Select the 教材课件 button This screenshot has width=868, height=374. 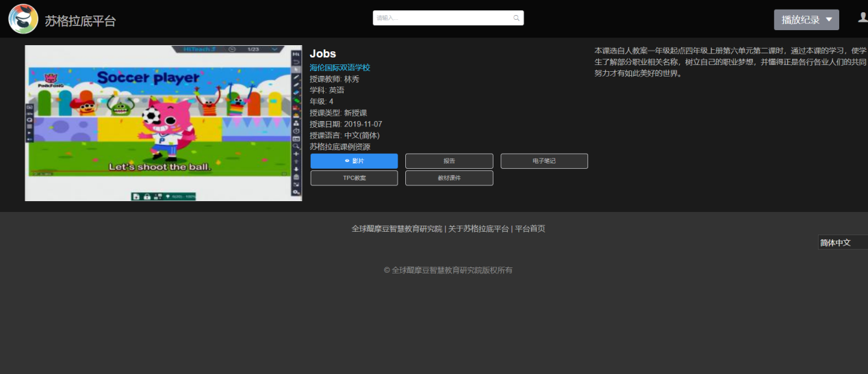(449, 178)
